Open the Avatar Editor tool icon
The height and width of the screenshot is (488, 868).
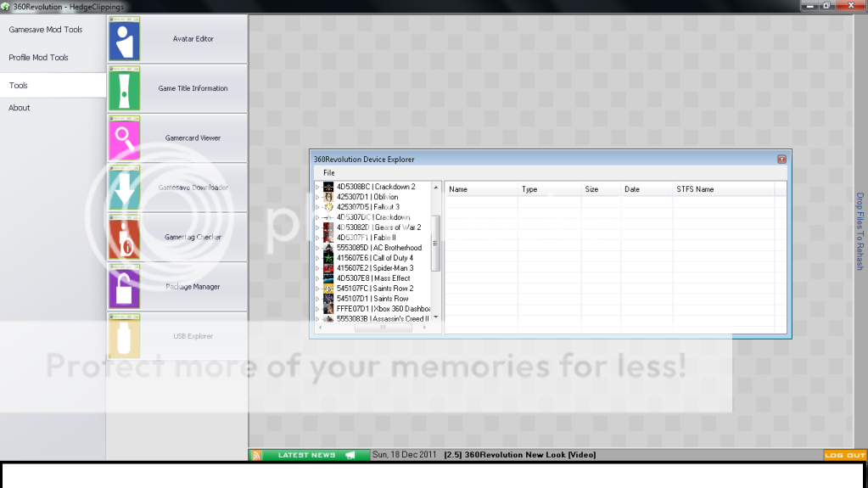pyautogui.click(x=124, y=39)
